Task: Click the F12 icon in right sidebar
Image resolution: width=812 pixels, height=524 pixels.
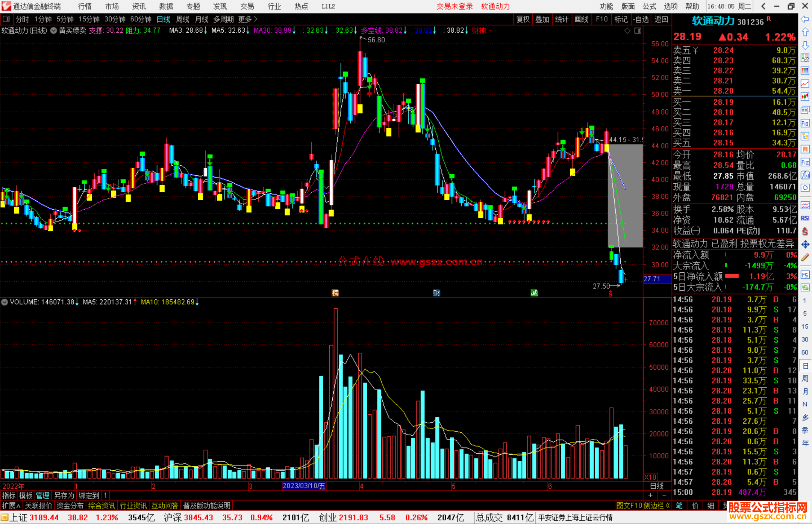Action: (x=805, y=162)
